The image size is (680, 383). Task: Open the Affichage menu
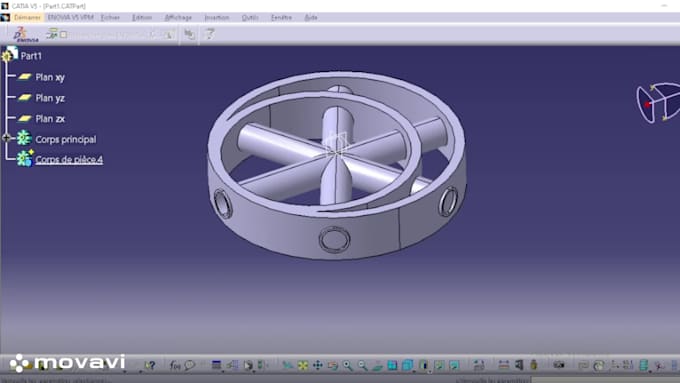pos(178,17)
